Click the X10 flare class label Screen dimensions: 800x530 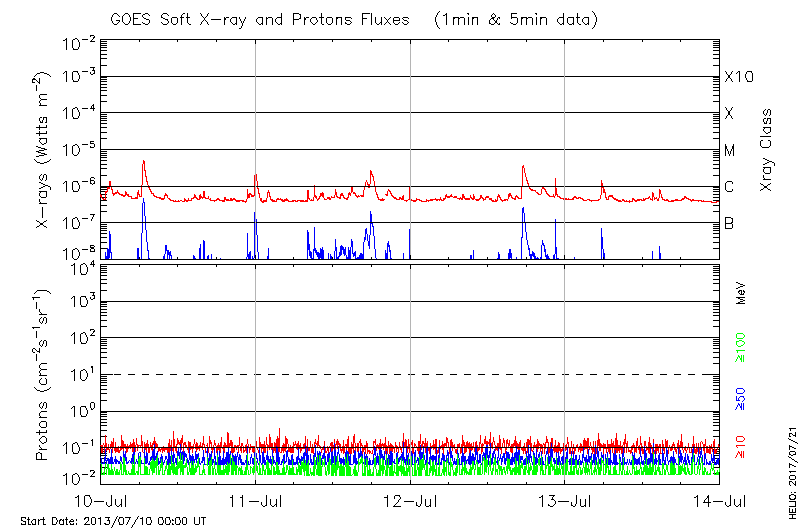point(738,78)
